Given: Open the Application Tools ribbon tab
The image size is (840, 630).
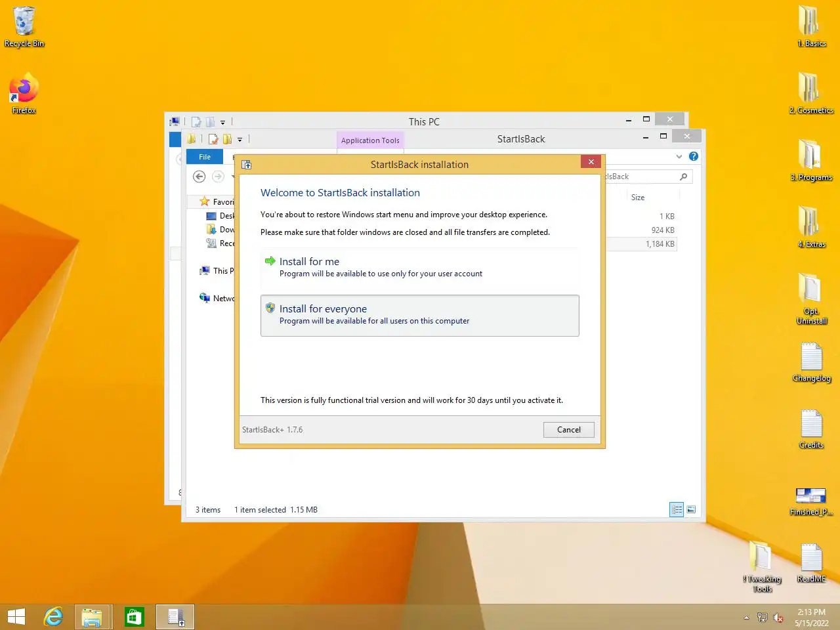Looking at the screenshot, I should click(370, 140).
